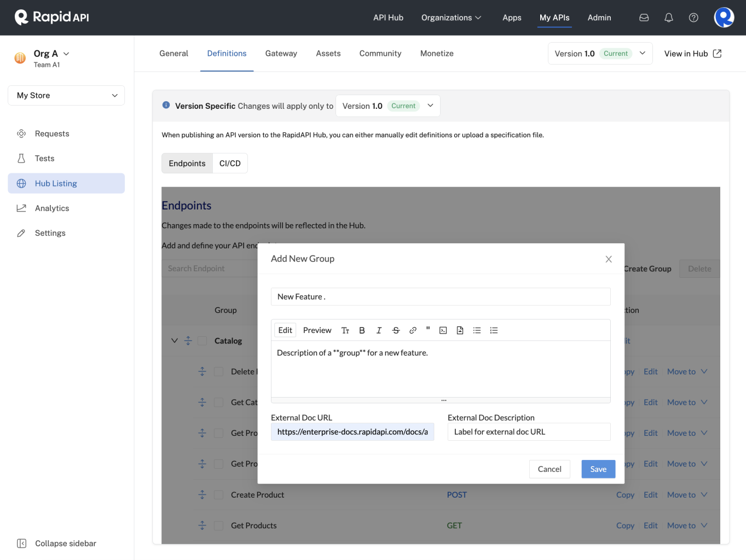
Task: Open the Apps page
Action: 512,17
